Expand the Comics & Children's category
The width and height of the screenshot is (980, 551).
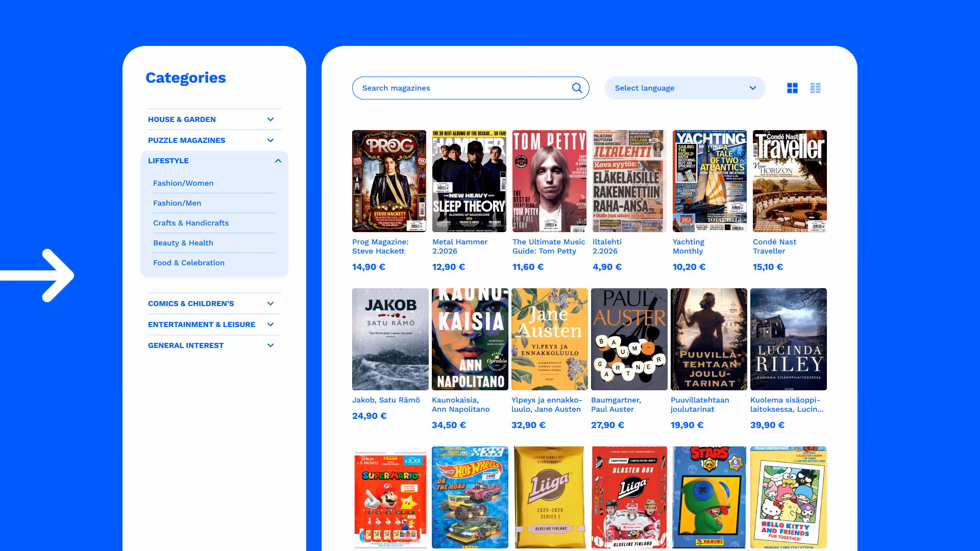214,304
